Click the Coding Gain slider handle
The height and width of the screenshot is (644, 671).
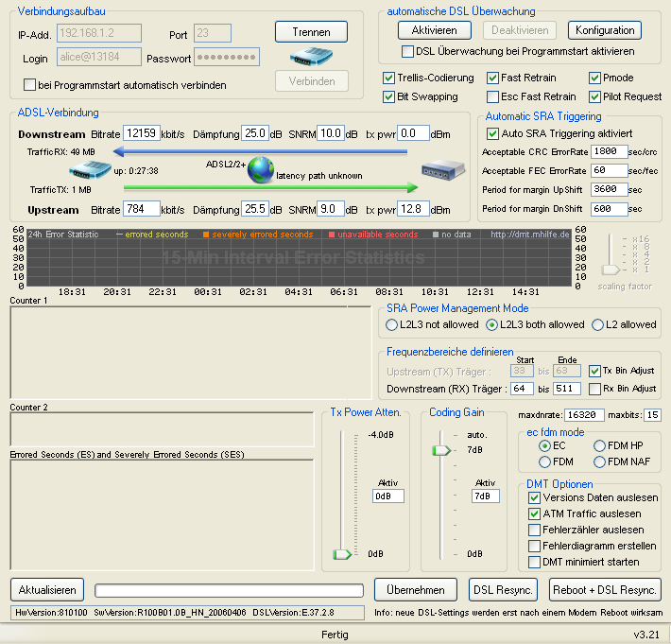click(440, 451)
